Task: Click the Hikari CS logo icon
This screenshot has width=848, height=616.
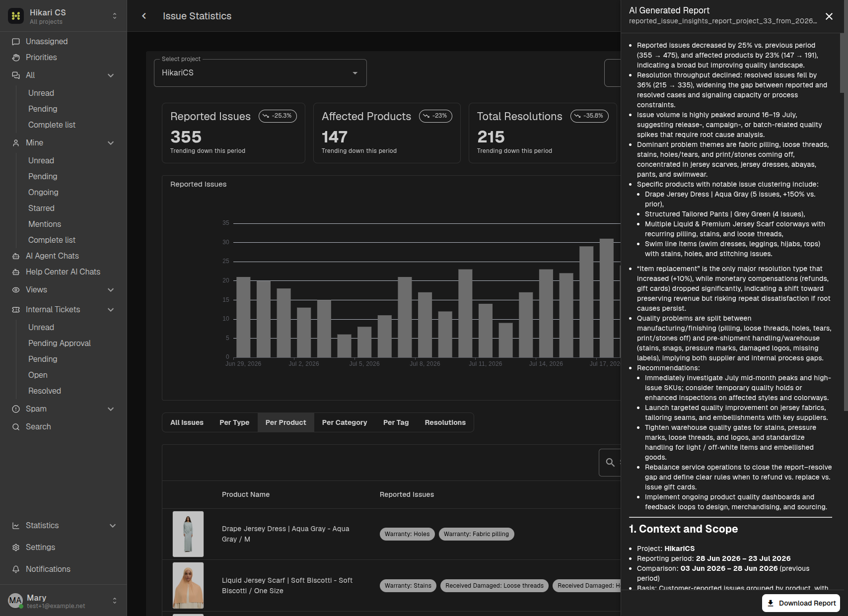Action: 16,16
